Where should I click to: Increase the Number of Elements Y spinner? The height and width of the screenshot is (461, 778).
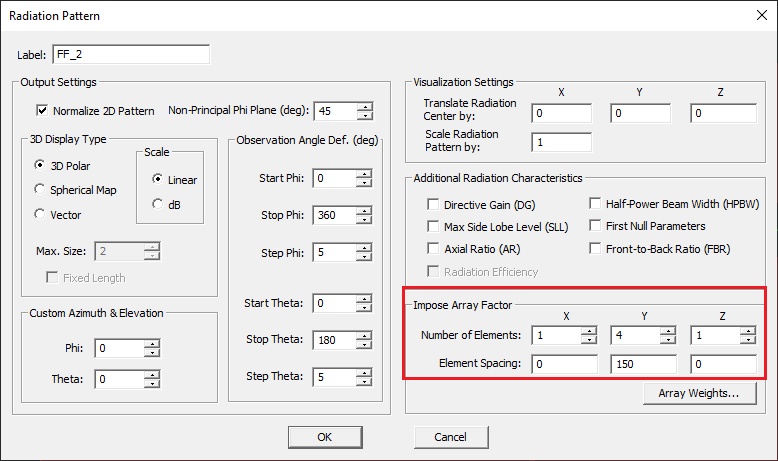click(670, 331)
